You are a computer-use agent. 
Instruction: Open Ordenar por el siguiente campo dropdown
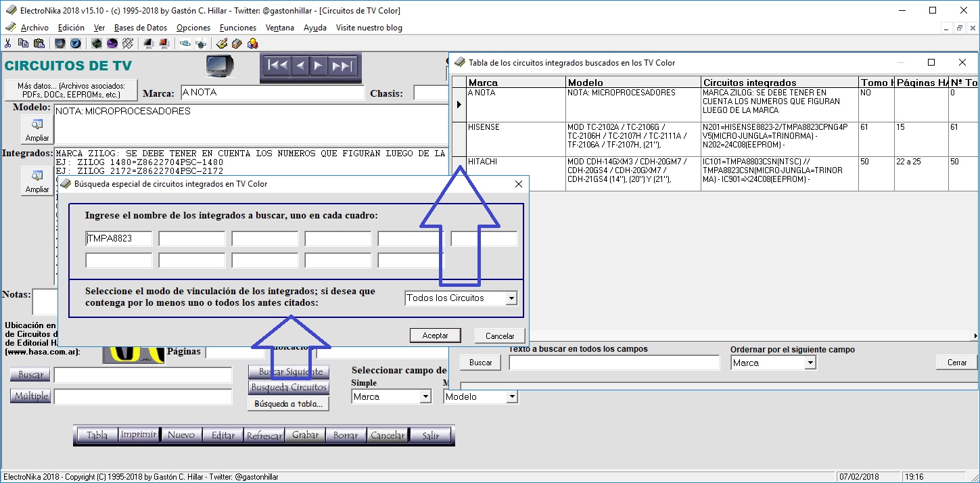pyautogui.click(x=810, y=363)
